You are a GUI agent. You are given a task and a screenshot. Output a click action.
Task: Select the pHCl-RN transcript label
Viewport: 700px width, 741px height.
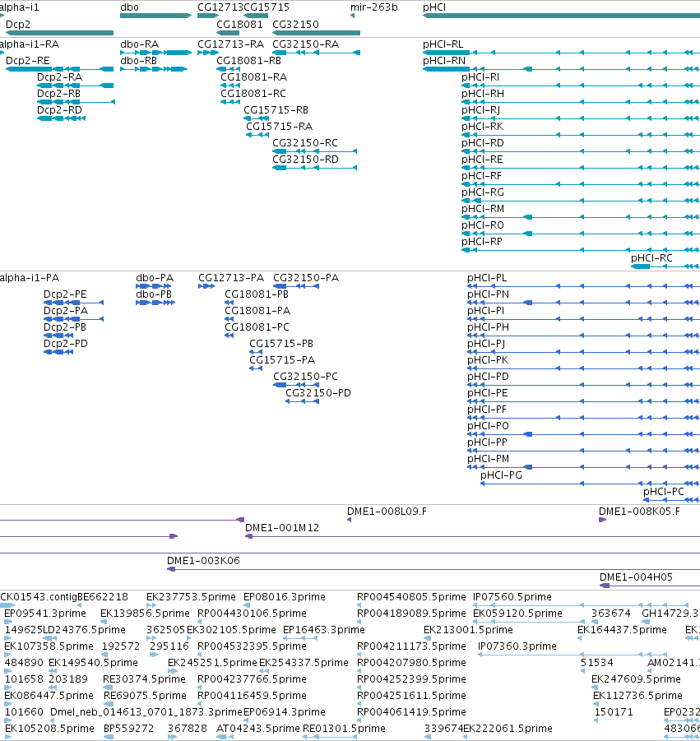click(x=444, y=61)
